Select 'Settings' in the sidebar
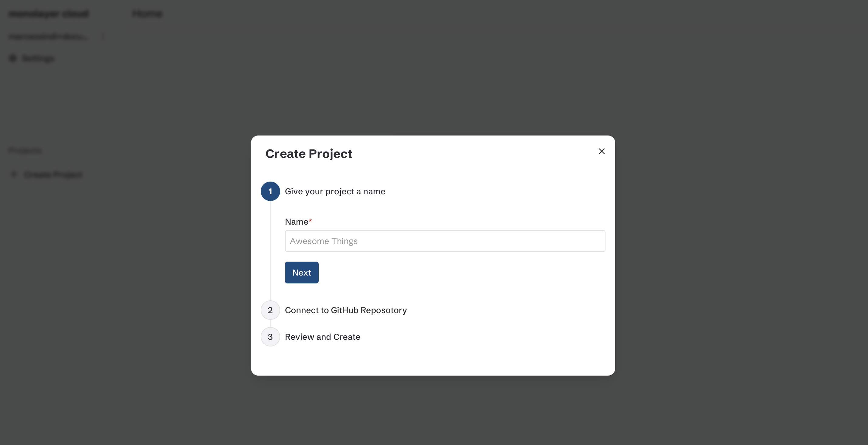 coord(38,58)
